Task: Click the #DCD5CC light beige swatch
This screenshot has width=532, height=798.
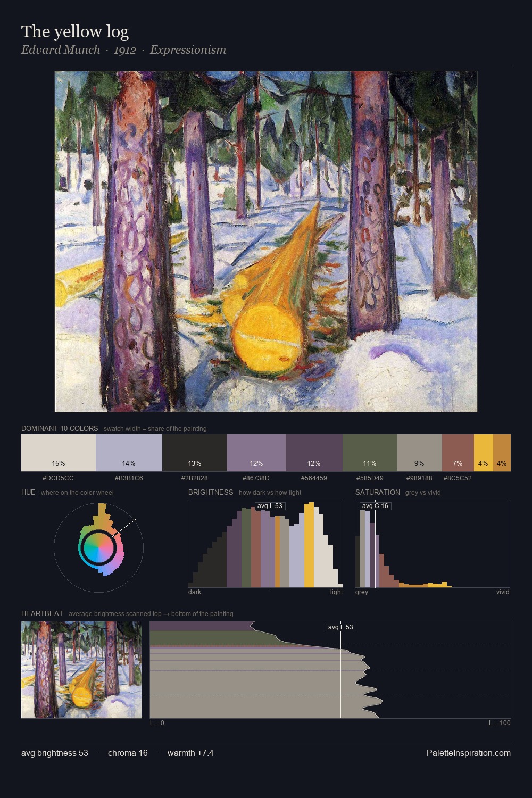Action: [59, 453]
